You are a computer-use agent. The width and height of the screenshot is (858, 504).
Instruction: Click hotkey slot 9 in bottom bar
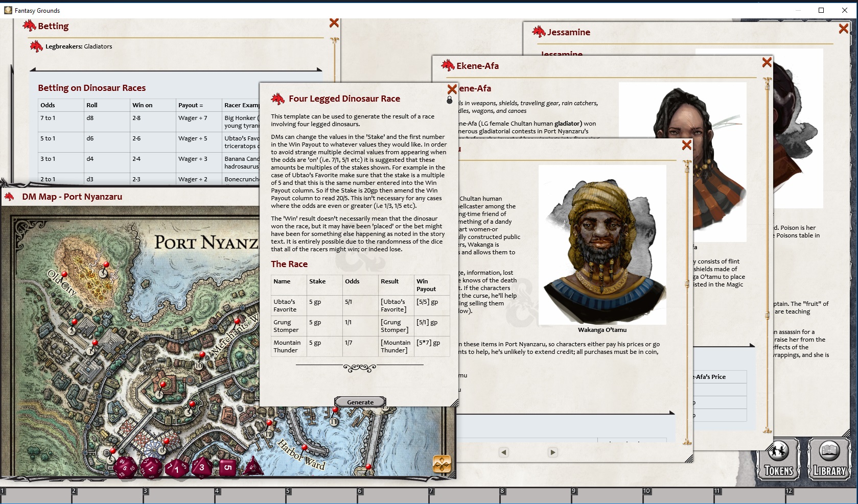pyautogui.click(x=606, y=496)
